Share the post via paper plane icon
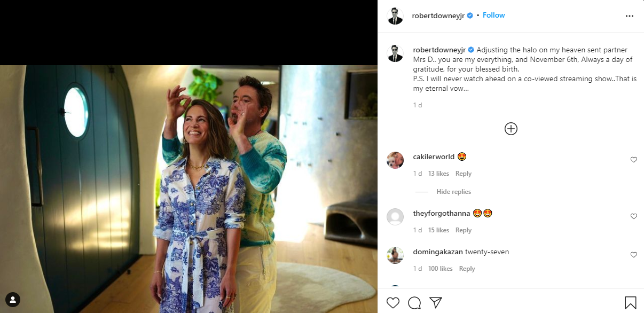 coord(436,303)
